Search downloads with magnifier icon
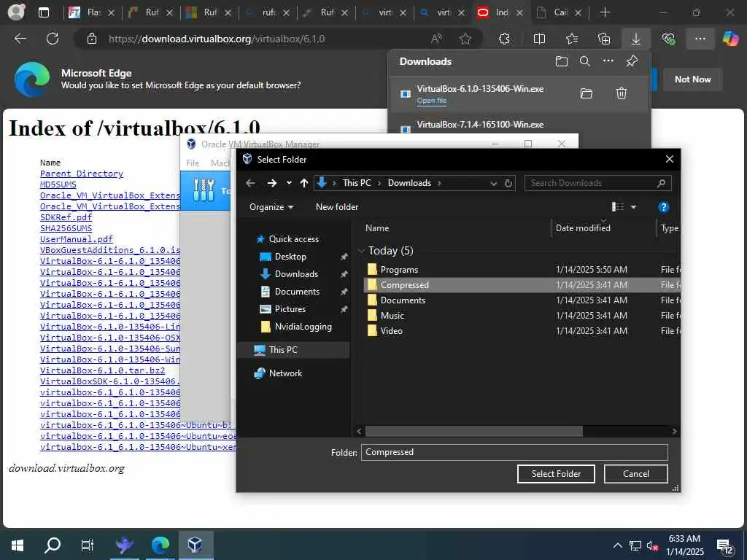The height and width of the screenshot is (560, 747). point(585,61)
